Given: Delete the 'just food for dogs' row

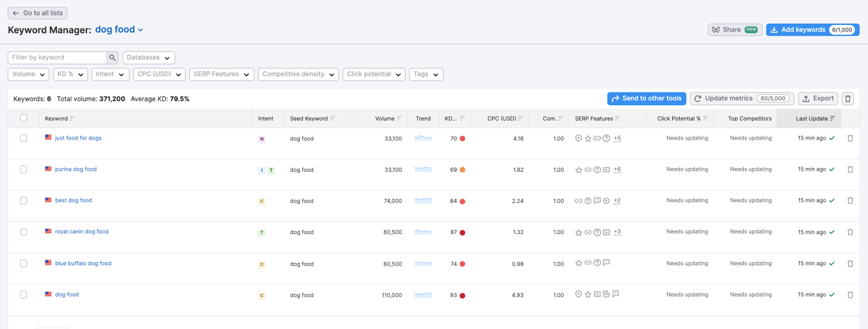Looking at the screenshot, I should tap(850, 138).
